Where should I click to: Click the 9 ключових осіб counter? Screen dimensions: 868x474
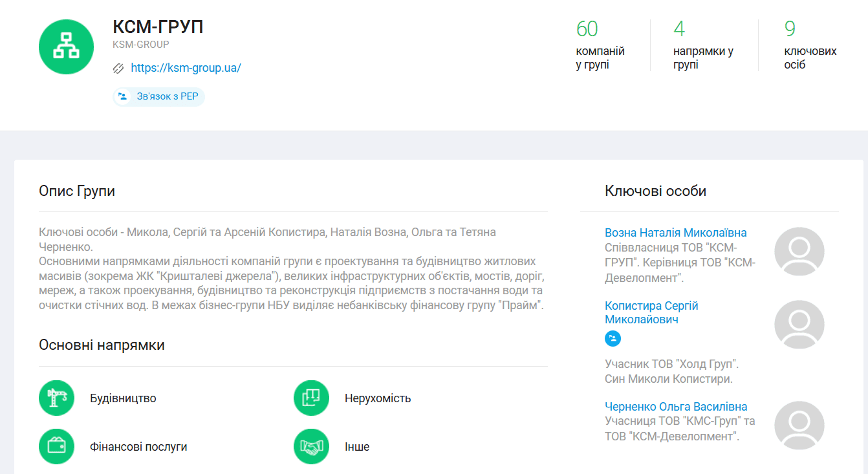pyautogui.click(x=810, y=45)
